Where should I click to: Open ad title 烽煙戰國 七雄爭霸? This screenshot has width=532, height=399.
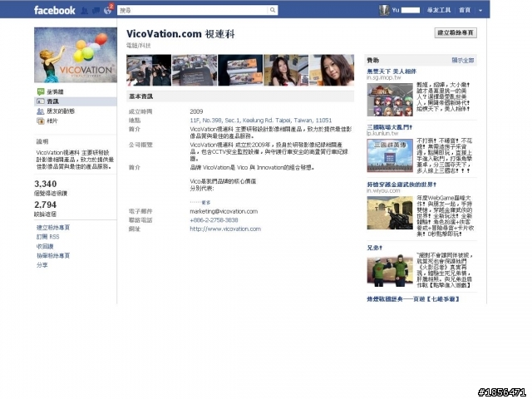[x=413, y=299]
